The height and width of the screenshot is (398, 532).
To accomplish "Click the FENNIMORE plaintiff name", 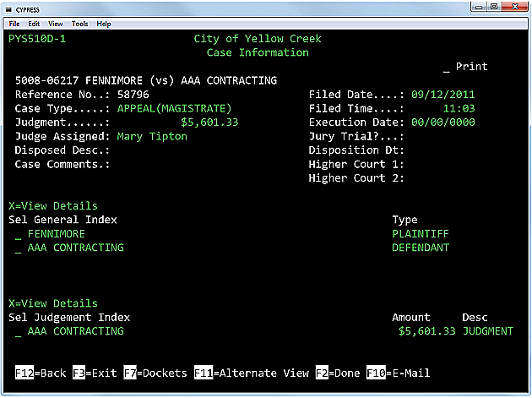I will [57, 233].
